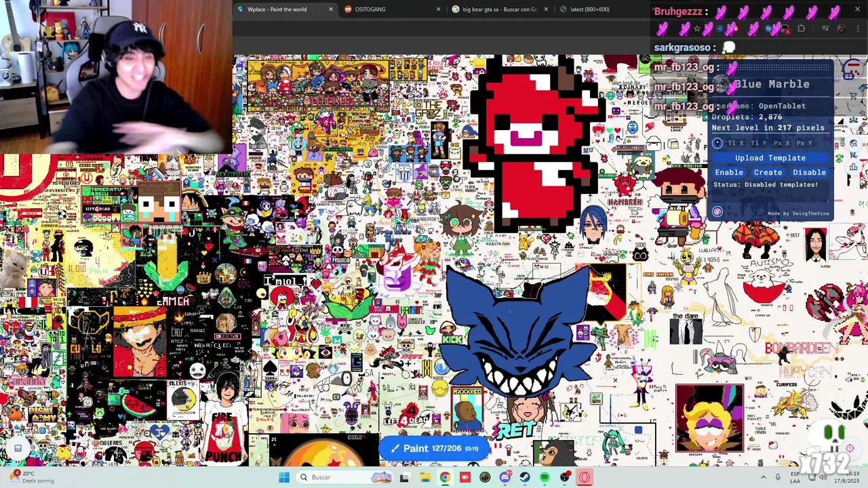
Task: Click the round button at the bottom-left of the map
Action: coord(18,448)
